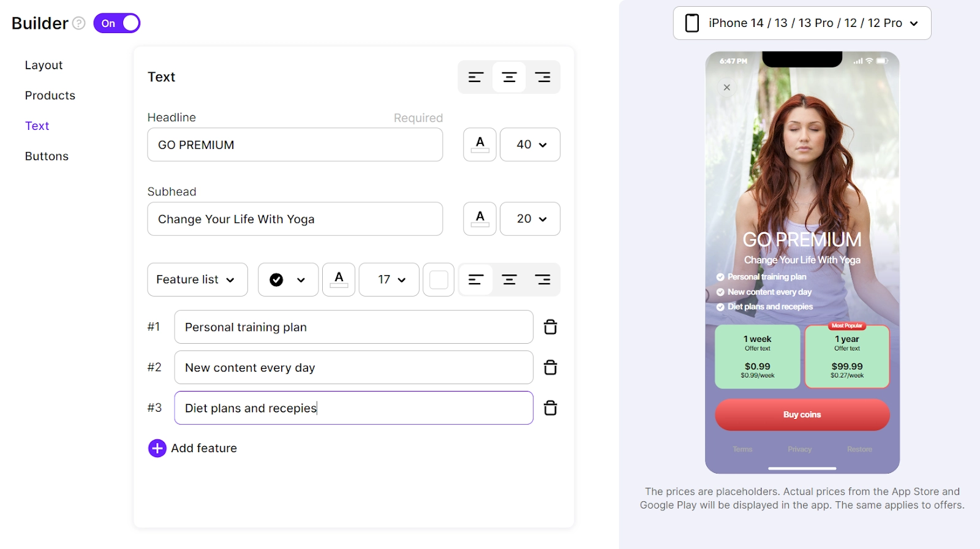Open the Buttons section
980x549 pixels.
click(47, 156)
